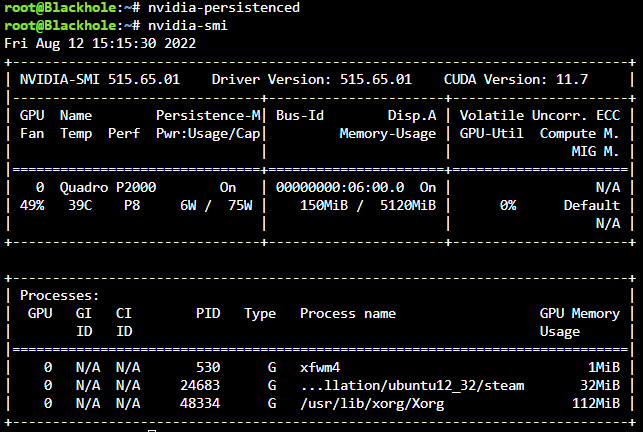The height and width of the screenshot is (432, 643).
Task: Click PID '24683'
Action: pos(200,385)
